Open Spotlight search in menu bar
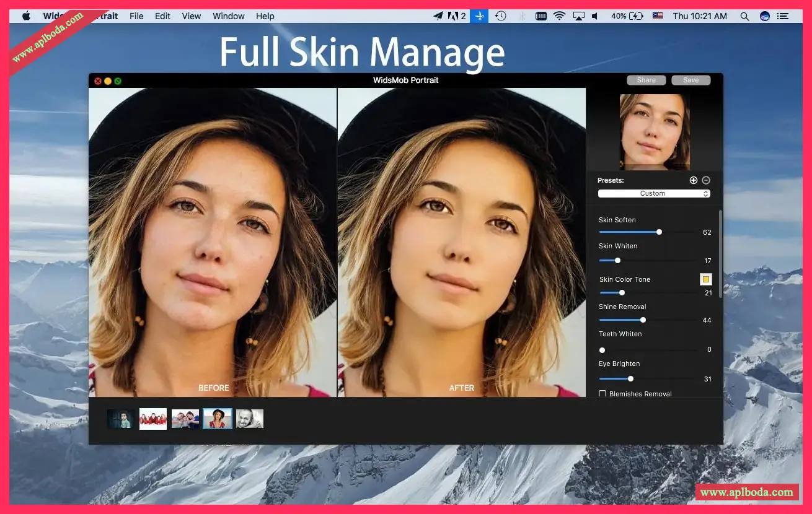 coord(744,16)
